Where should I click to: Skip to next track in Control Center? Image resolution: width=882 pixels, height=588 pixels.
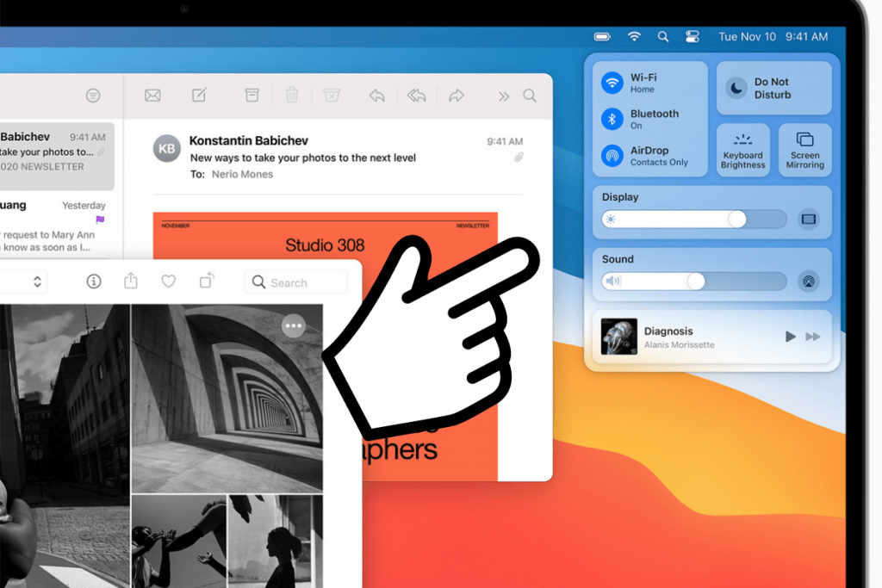[813, 336]
